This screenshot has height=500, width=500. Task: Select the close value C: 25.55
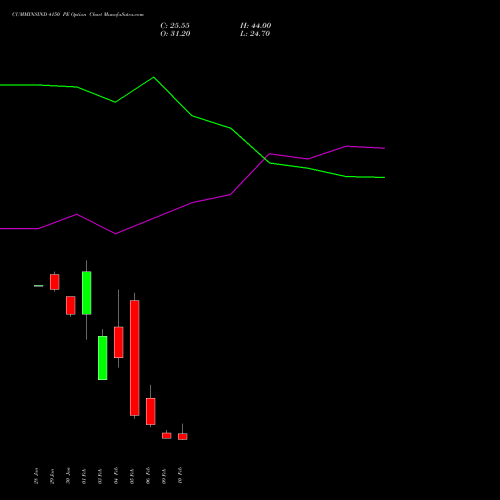pos(175,26)
